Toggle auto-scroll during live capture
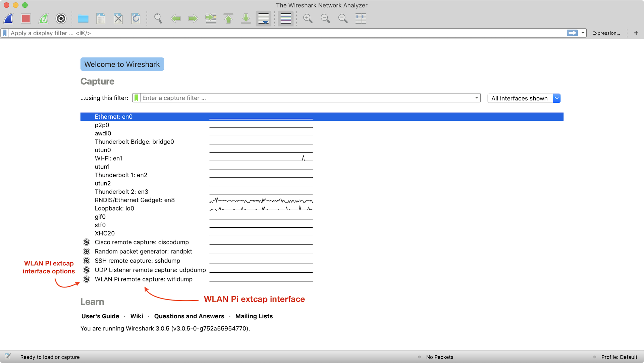This screenshot has height=363, width=644. [x=263, y=18]
